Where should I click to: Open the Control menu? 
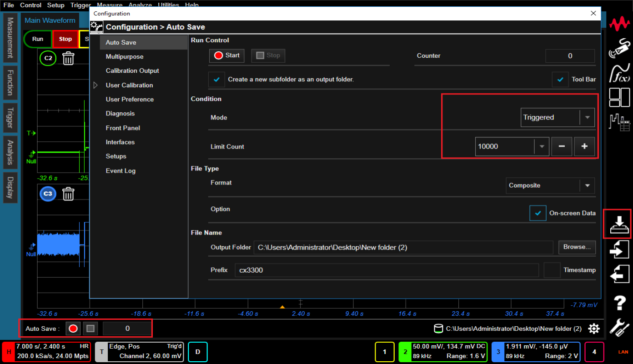pyautogui.click(x=31, y=5)
